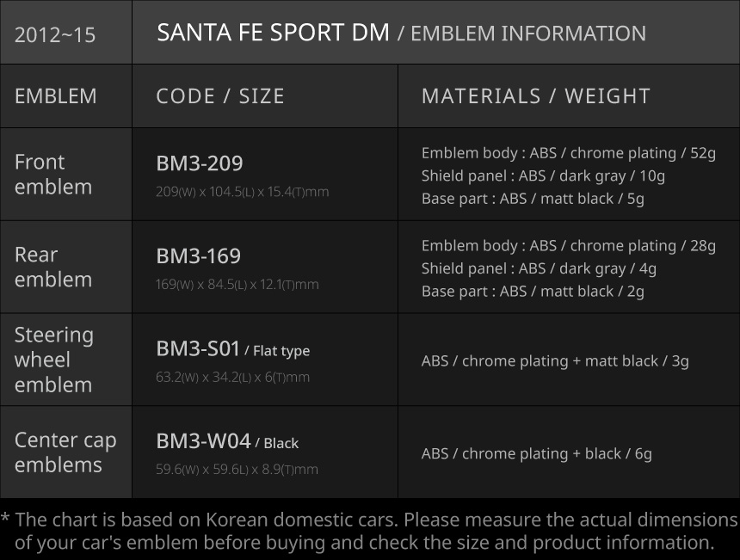Click the Rear emblem row label
The width and height of the screenshot is (740, 560).
pyautogui.click(x=53, y=268)
